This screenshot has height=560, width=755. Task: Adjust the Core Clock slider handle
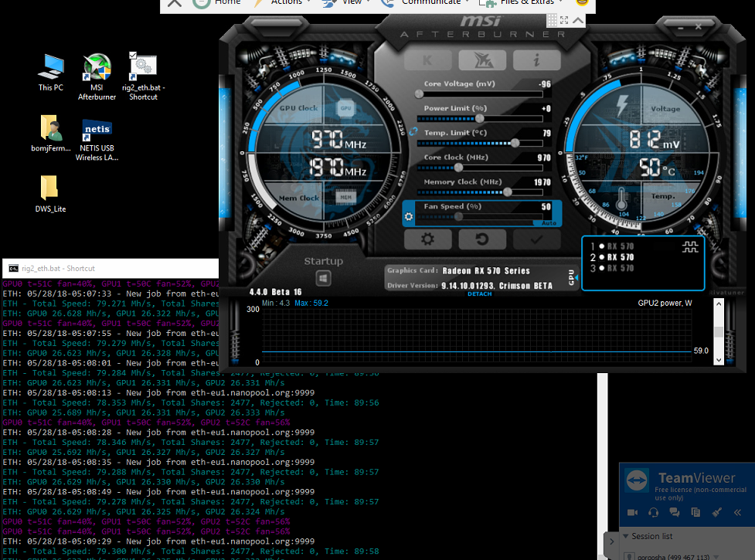[458, 168]
